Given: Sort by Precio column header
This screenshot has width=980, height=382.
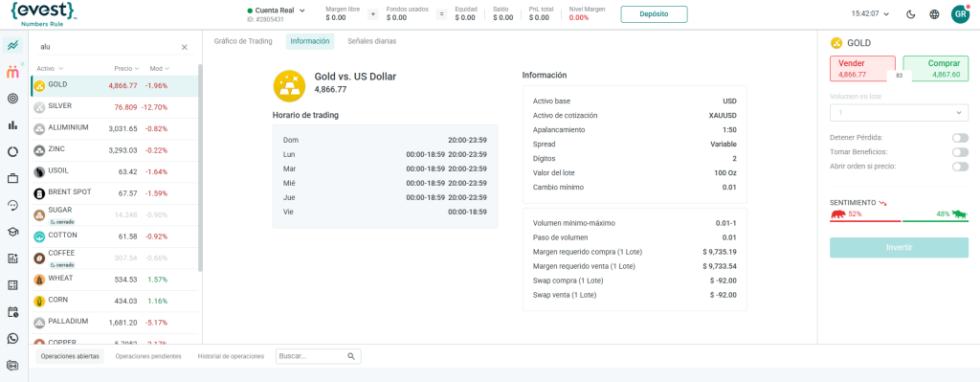Looking at the screenshot, I should (x=127, y=69).
